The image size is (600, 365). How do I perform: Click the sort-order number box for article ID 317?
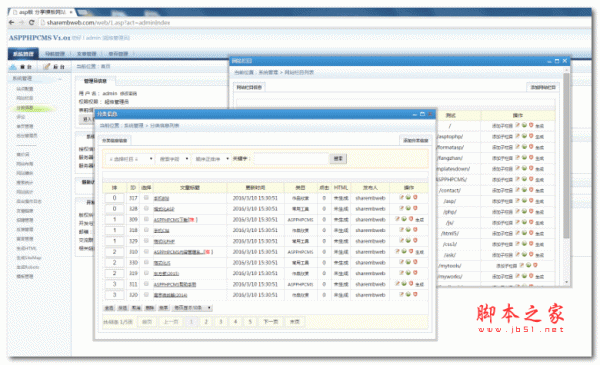(114, 198)
